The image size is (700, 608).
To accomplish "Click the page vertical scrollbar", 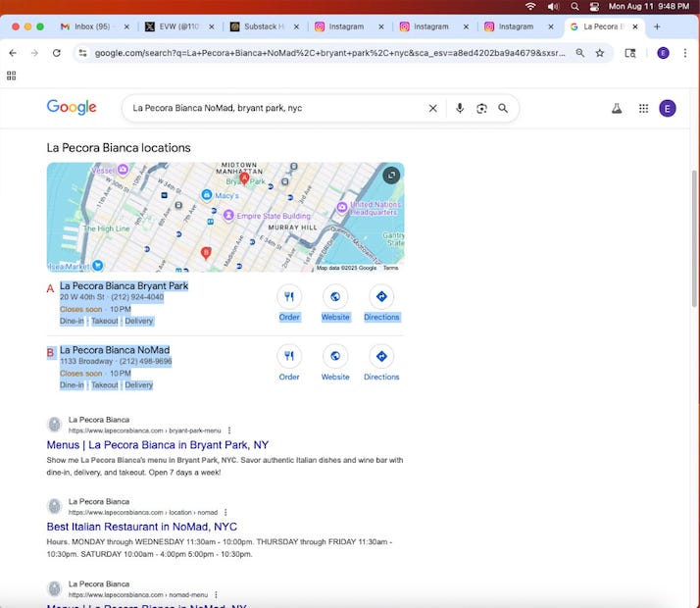I will click(694, 239).
